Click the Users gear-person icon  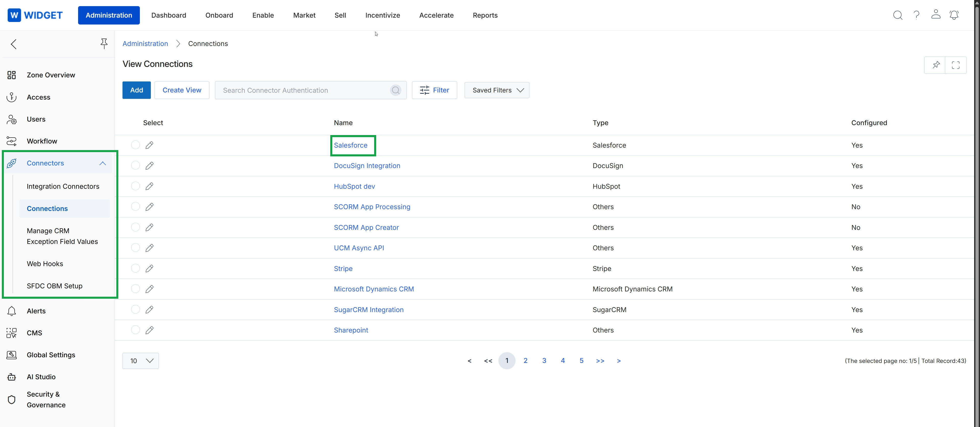click(11, 120)
